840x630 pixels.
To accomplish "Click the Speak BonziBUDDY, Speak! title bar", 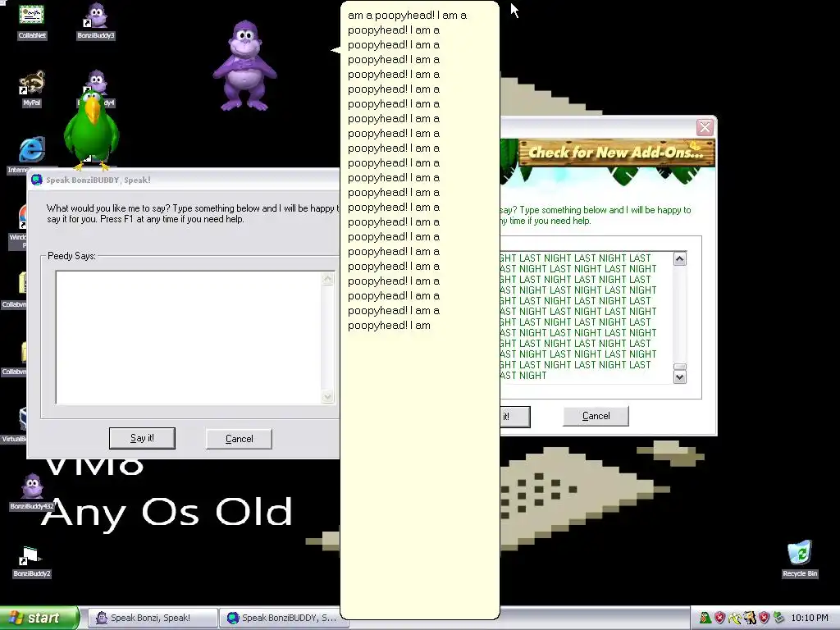I will (x=183, y=180).
